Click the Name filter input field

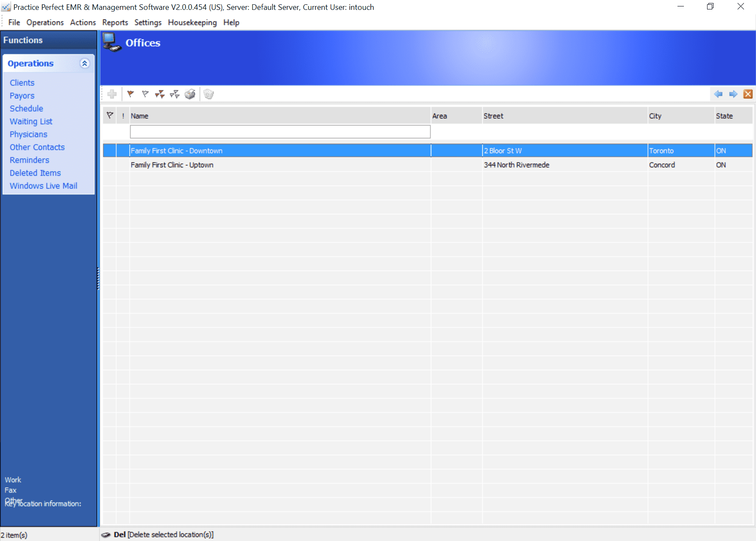(x=280, y=132)
